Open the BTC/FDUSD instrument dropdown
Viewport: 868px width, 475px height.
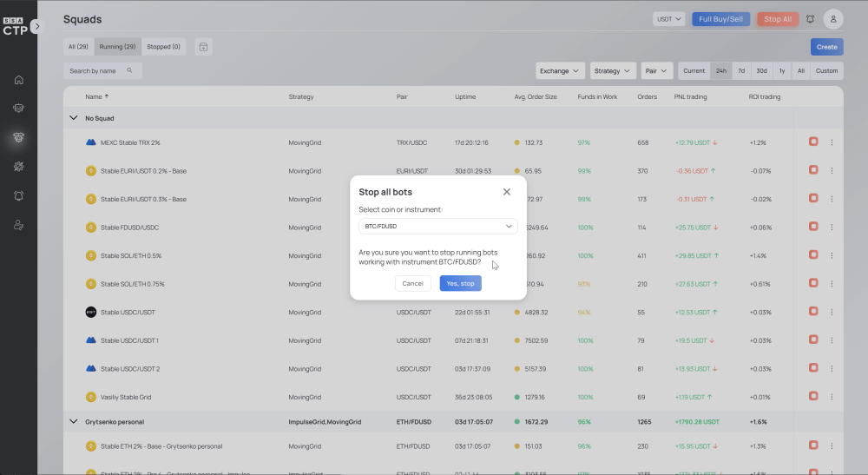pos(437,226)
